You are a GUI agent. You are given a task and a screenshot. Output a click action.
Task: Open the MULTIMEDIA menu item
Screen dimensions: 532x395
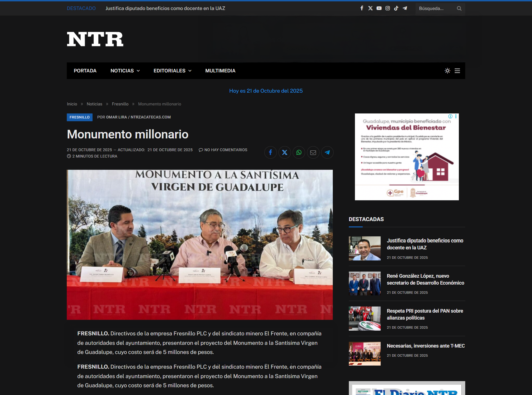(x=220, y=71)
